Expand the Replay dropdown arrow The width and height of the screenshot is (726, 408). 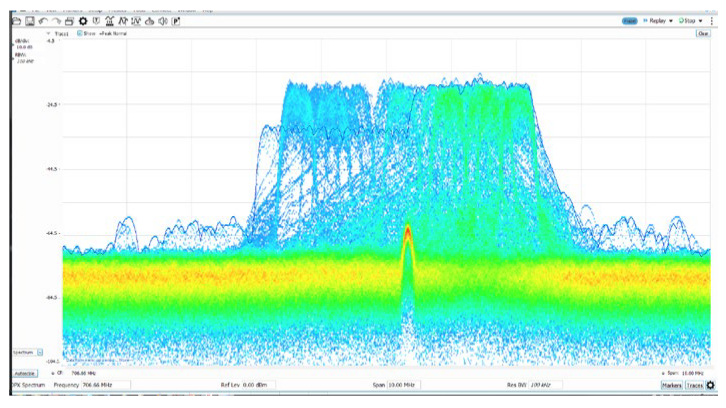pos(670,20)
